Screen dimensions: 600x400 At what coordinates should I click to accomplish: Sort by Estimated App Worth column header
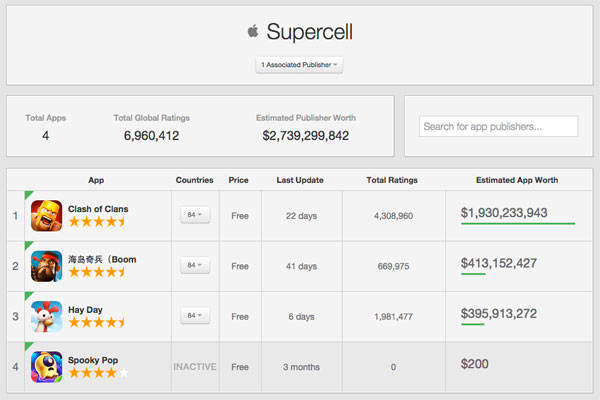[x=517, y=180]
